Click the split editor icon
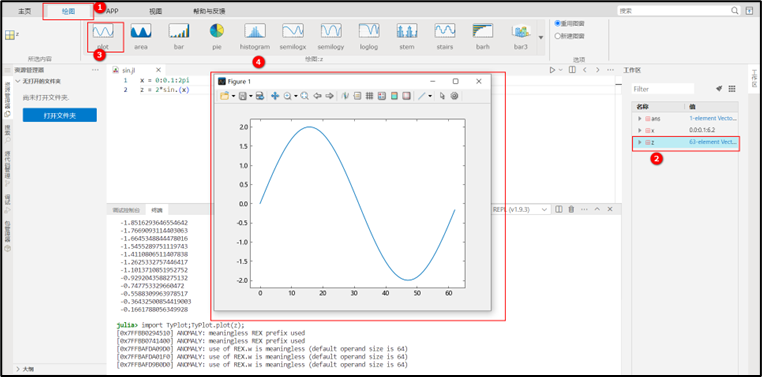The height and width of the screenshot is (377, 762). 572,70
